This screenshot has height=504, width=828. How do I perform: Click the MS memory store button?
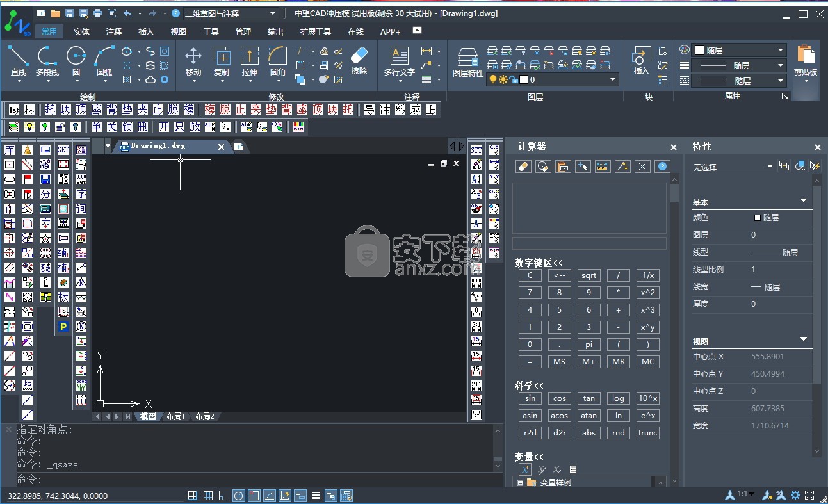pos(559,362)
